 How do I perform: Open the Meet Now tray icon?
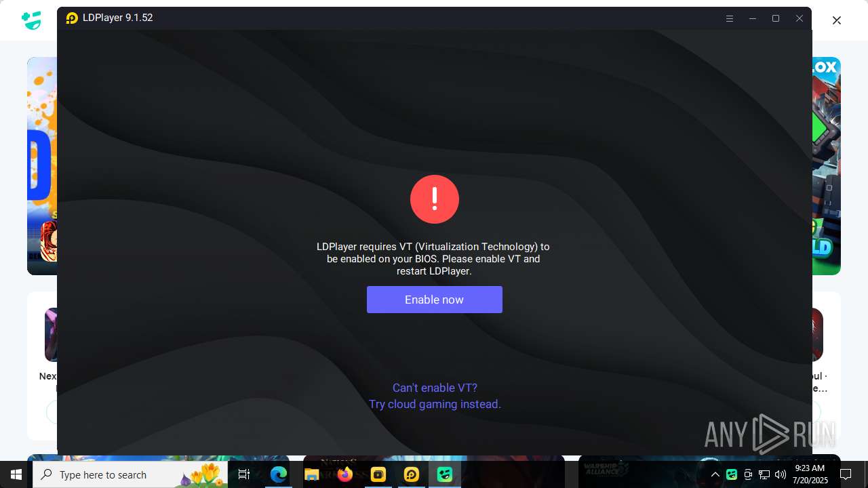pos(748,474)
